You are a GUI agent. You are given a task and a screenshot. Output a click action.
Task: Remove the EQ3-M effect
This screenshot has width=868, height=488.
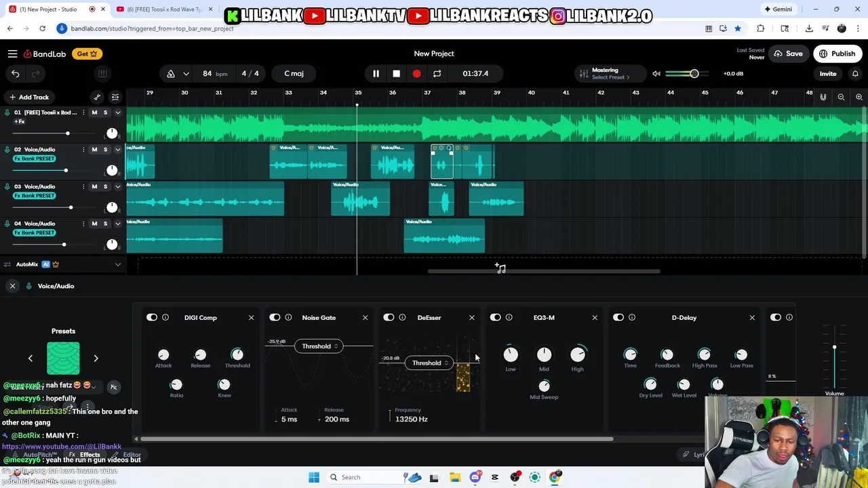coord(595,317)
